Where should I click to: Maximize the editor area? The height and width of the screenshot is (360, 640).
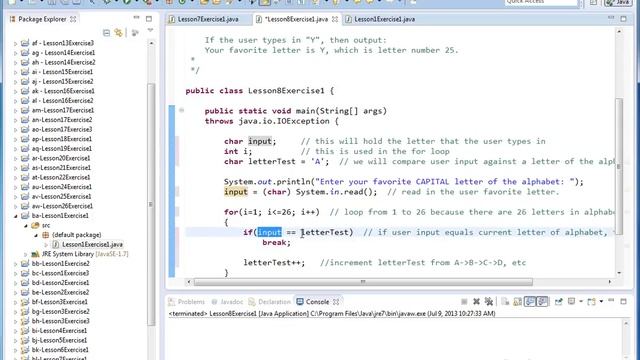pyautogui.click(x=623, y=19)
